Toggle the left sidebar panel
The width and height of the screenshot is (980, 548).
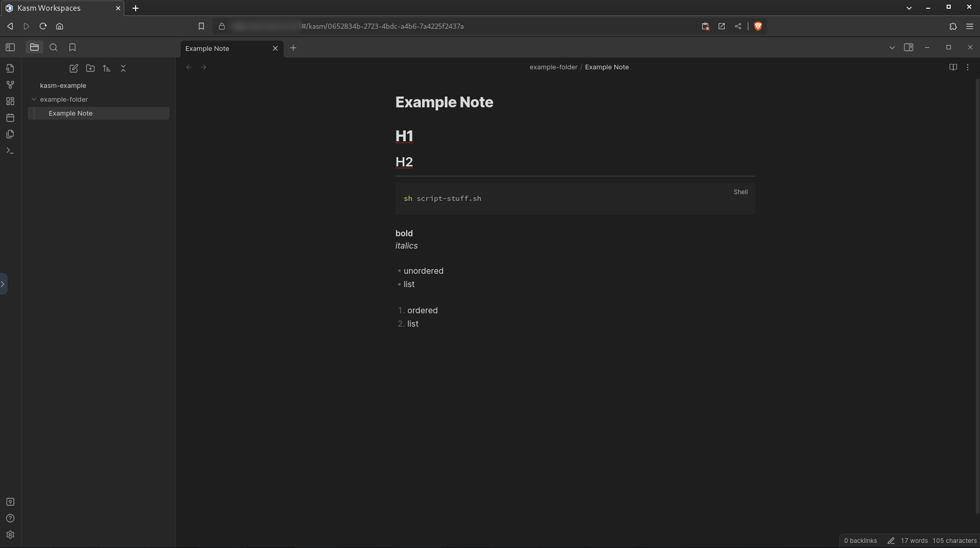(x=10, y=47)
